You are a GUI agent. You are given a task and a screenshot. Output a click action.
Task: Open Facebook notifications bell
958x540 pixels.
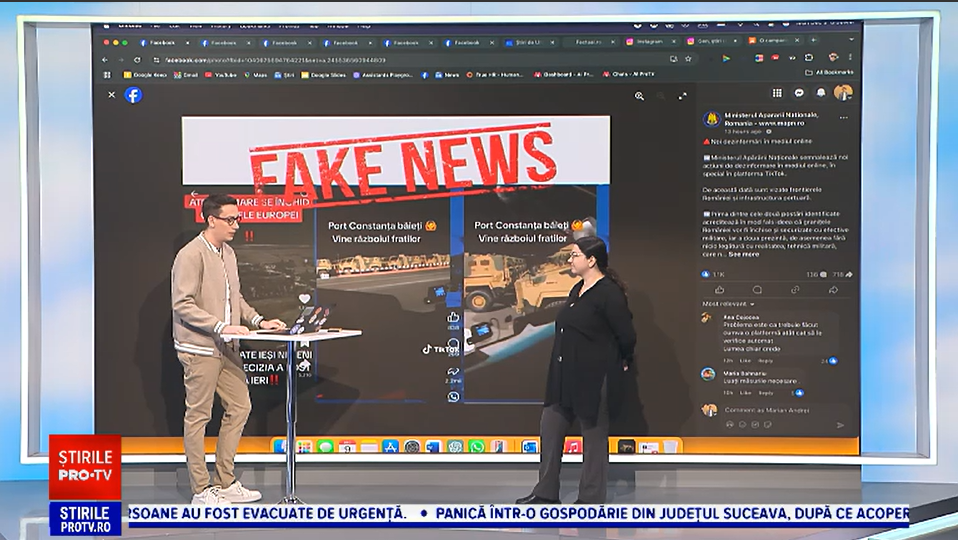tap(821, 93)
